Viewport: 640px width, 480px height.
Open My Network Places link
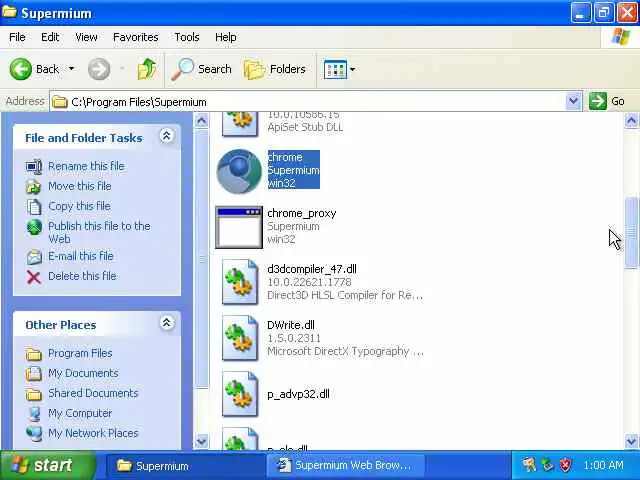click(x=93, y=433)
